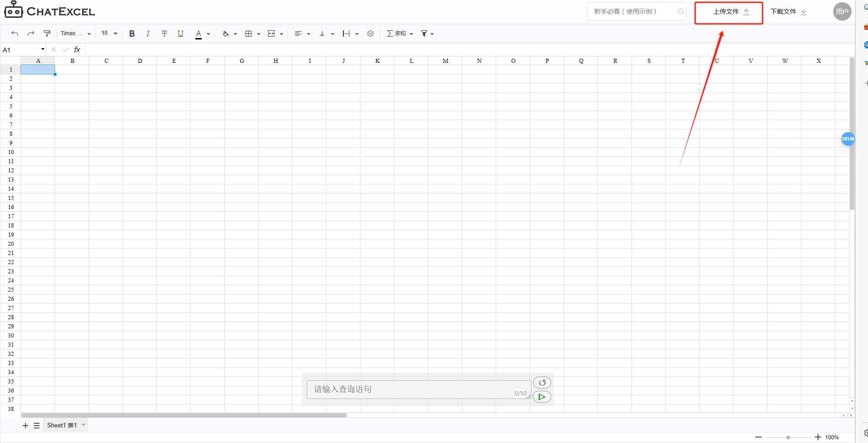This screenshot has width=868, height=443.
Task: Expand the borders dropdown arrow
Action: pos(259,34)
